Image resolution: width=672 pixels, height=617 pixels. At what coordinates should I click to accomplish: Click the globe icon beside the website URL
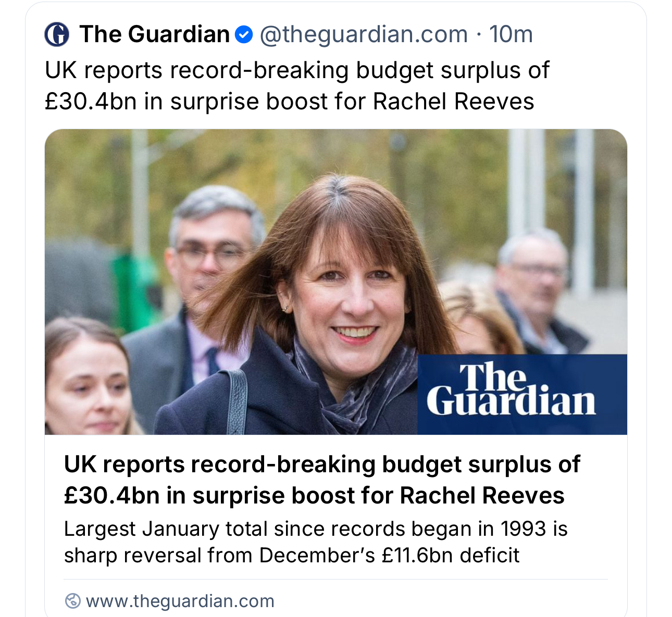click(x=72, y=601)
